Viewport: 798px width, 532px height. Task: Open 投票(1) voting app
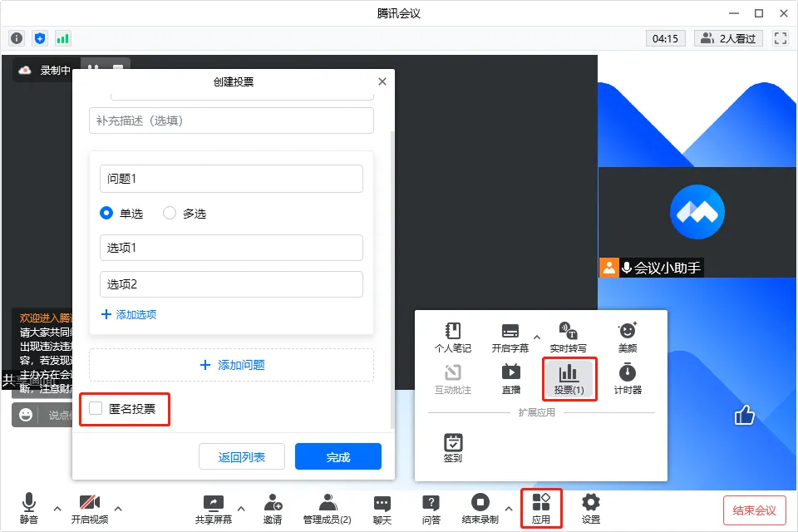(569, 379)
